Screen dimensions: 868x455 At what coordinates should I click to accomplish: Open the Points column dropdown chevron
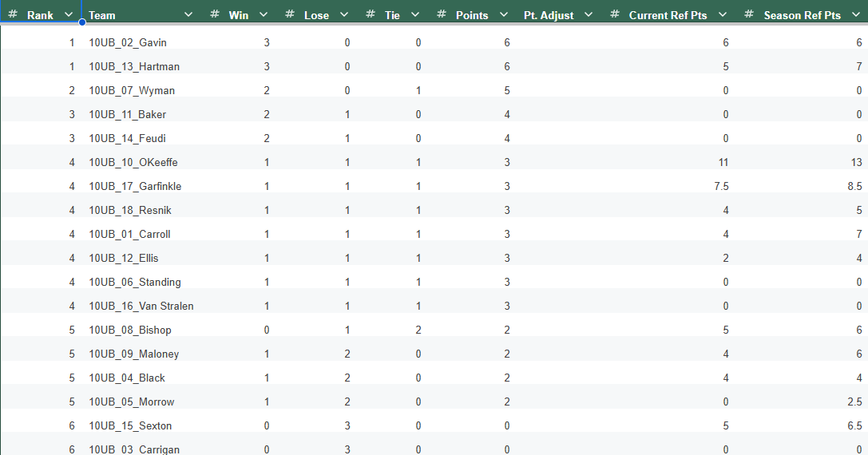pos(503,15)
